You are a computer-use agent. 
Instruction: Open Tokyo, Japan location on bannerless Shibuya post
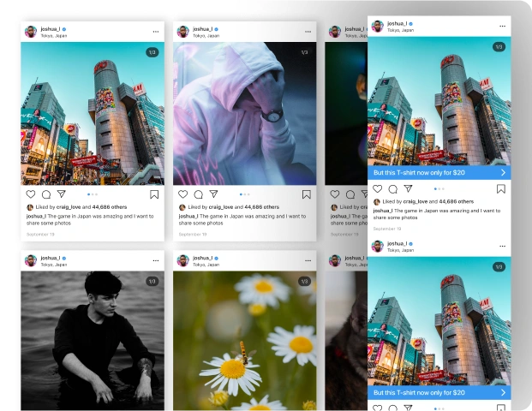[54, 36]
